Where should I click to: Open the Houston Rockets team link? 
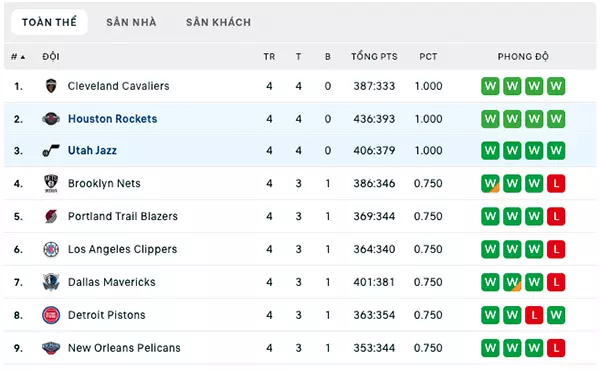pos(112,119)
